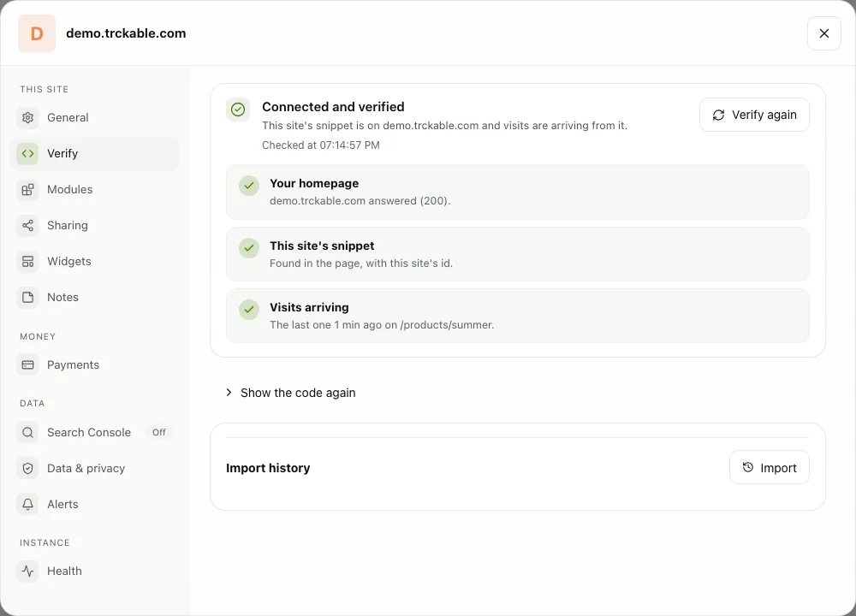Viewport: 856px width, 616px height.
Task: Click the Your homepage row title
Action: pos(314,183)
